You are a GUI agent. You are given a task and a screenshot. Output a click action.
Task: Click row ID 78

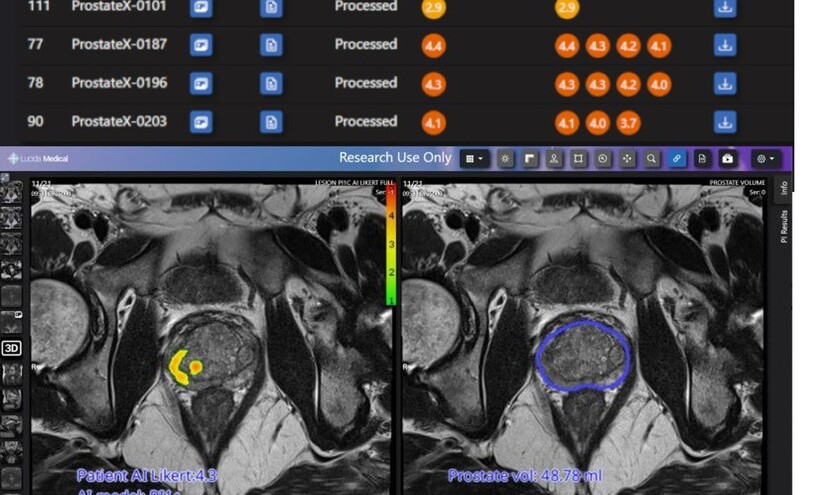tap(35, 83)
